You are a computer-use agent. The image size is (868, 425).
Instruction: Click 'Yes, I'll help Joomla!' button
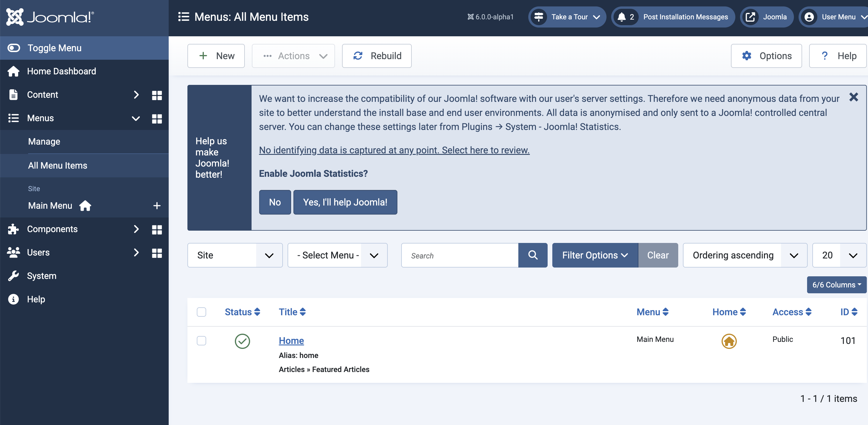pyautogui.click(x=345, y=202)
